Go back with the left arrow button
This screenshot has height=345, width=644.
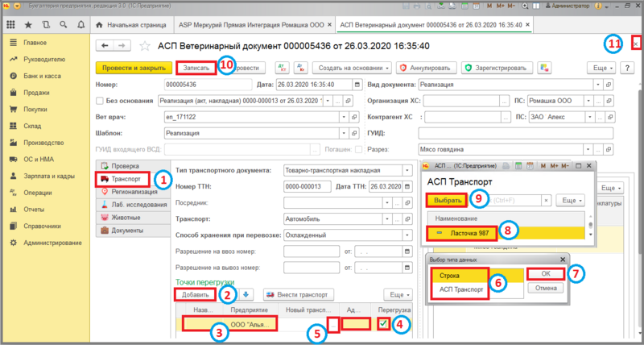point(105,46)
